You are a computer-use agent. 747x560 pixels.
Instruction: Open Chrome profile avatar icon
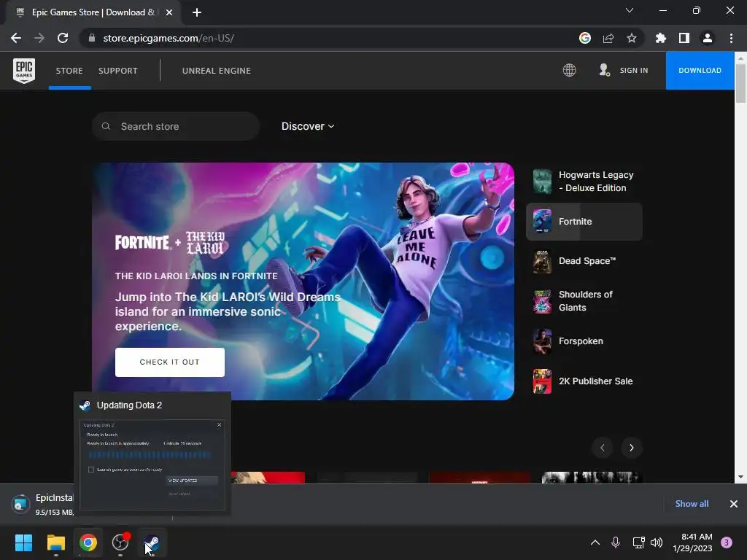point(708,38)
